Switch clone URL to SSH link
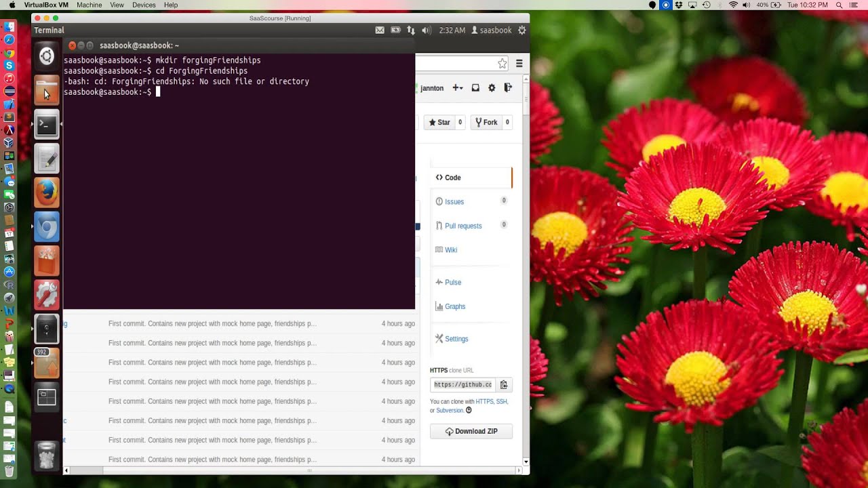This screenshot has width=868, height=488. (x=501, y=402)
